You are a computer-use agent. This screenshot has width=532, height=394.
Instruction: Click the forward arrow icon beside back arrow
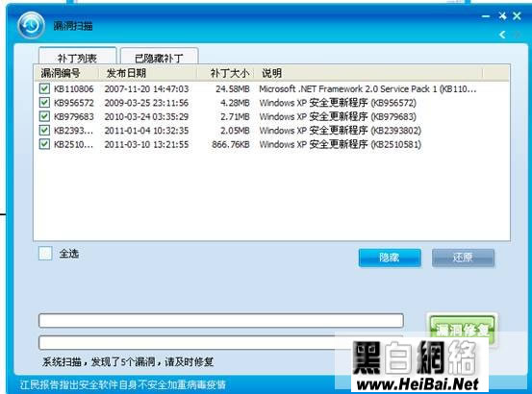[517, 35]
